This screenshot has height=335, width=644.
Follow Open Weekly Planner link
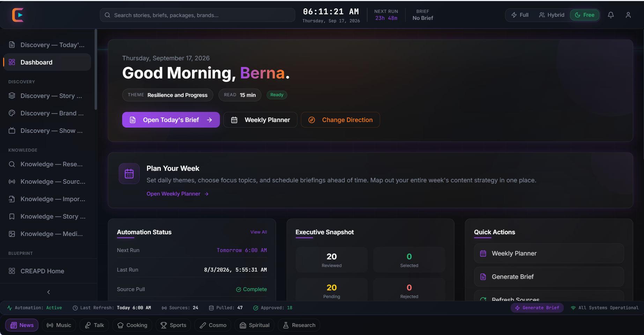(x=177, y=193)
